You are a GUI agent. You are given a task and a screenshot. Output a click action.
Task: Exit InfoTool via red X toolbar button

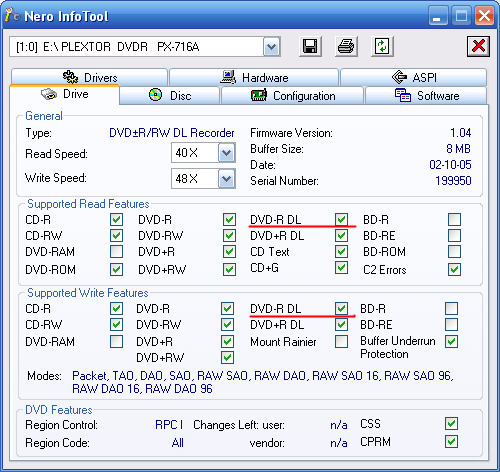click(x=478, y=46)
